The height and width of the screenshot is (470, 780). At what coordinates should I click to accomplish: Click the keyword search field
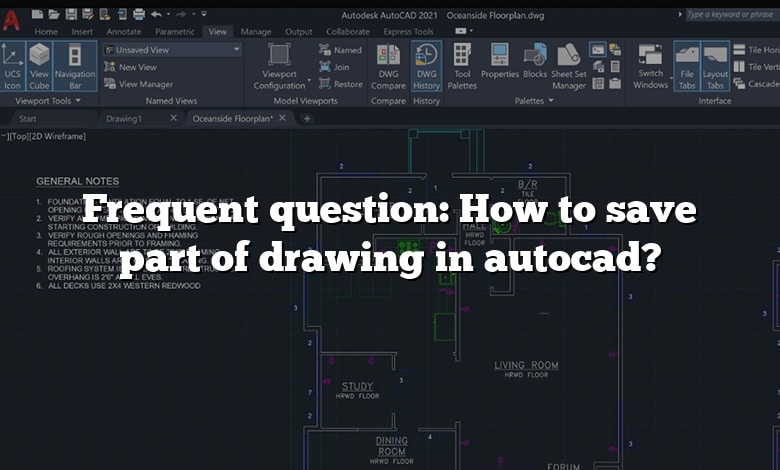pos(731,14)
